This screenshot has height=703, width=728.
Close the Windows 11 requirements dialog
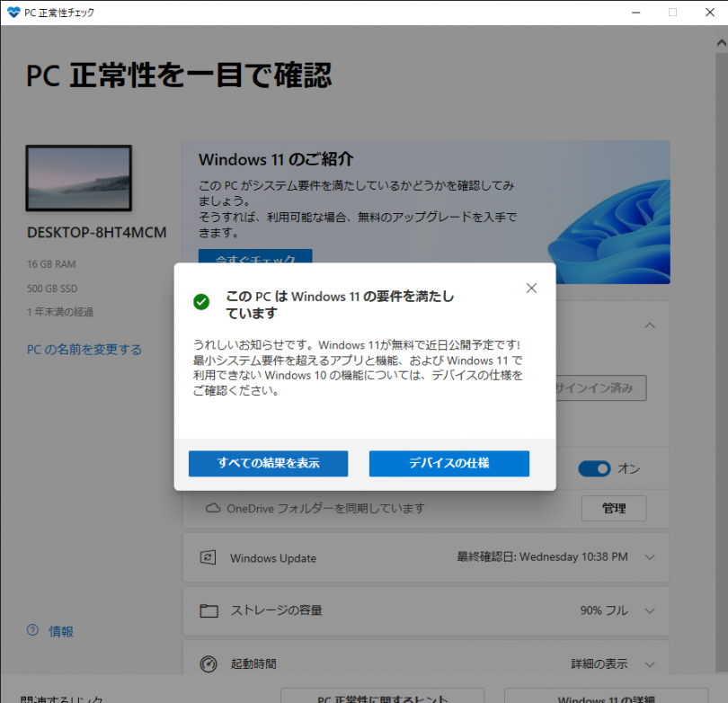531,288
